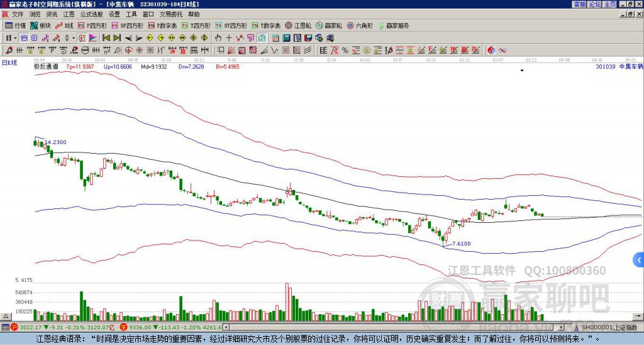Open the 文件 menu
Screen dimensions: 644x345
18,14
